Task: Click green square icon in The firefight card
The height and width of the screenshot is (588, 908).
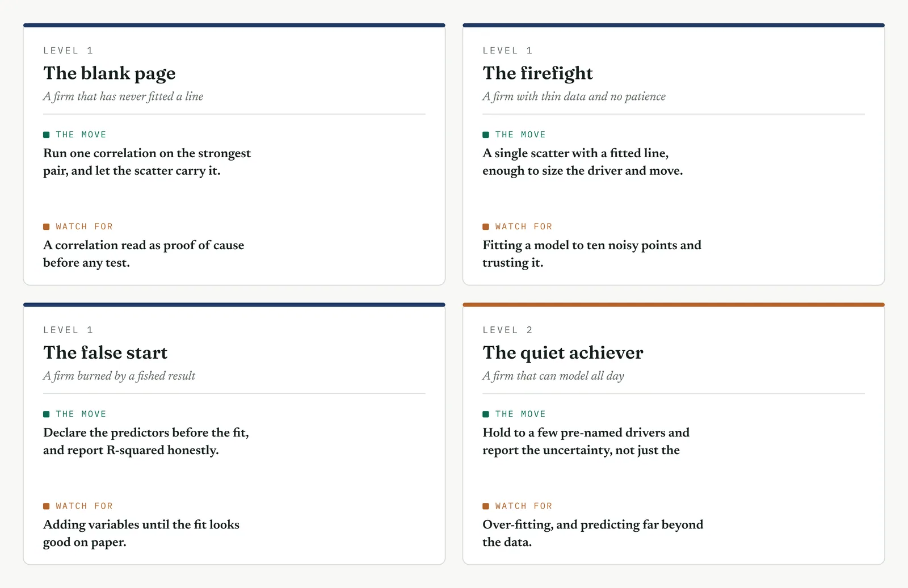Action: (486, 135)
